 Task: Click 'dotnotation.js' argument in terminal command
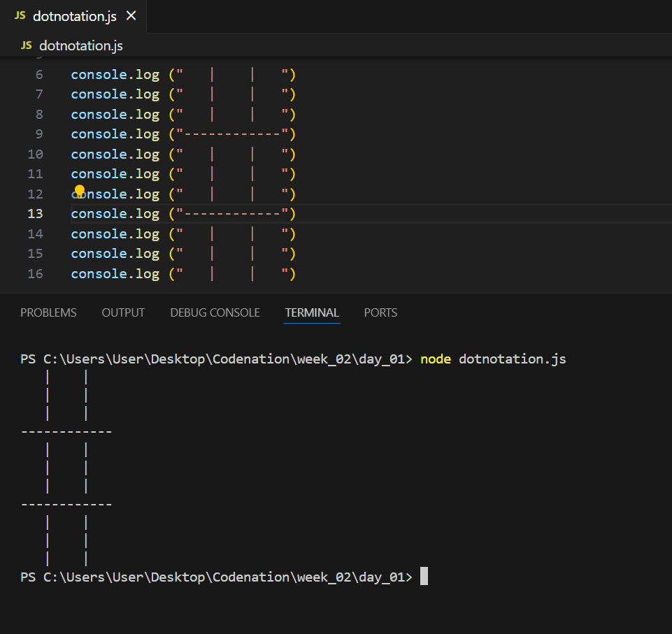513,359
